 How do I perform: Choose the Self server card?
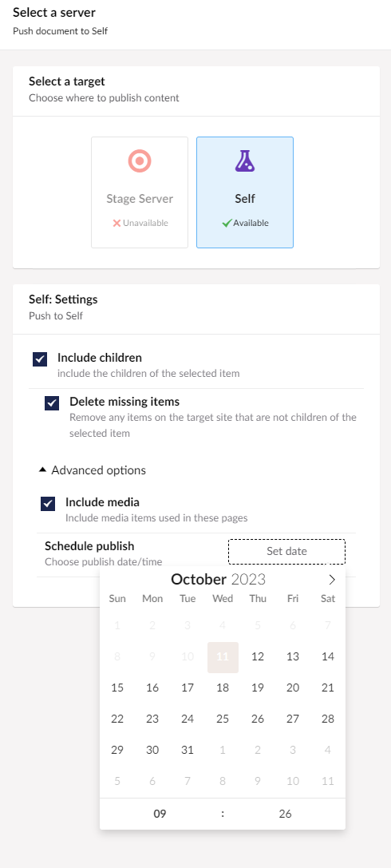(245, 192)
